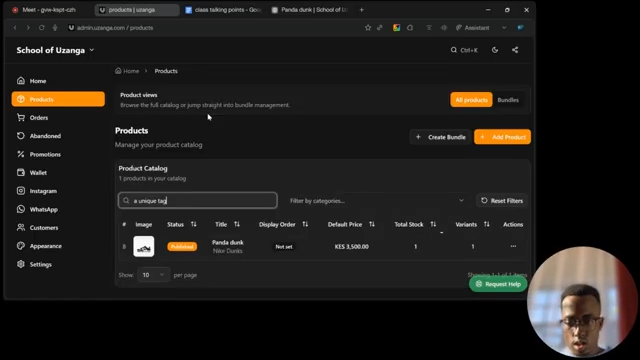Sort by Default Price arrows

371,224
